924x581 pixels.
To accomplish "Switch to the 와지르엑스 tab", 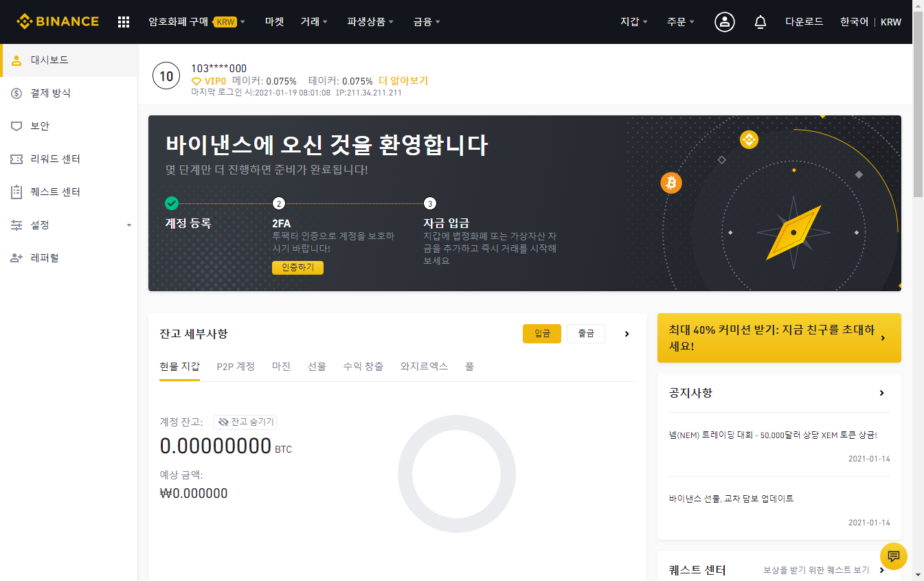I will pyautogui.click(x=424, y=367).
